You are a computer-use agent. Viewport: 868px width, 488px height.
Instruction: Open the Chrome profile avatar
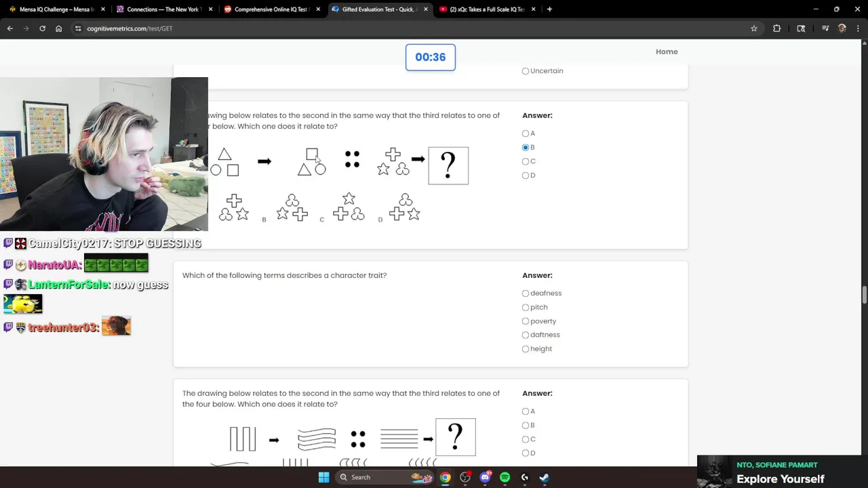[x=842, y=28]
